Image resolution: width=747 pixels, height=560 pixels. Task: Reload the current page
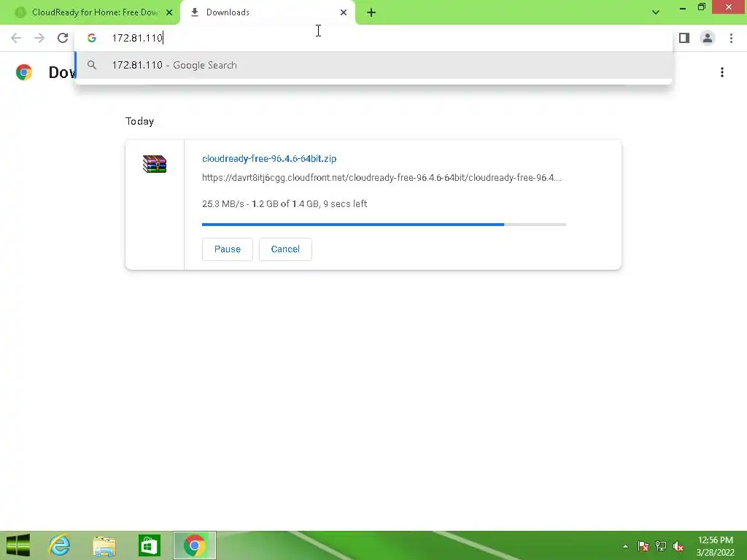tap(63, 38)
